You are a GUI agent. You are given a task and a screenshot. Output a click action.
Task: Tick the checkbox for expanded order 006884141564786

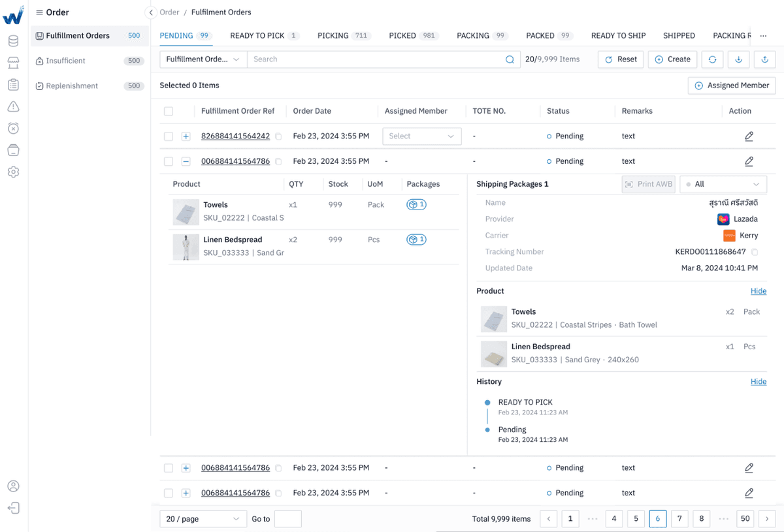pyautogui.click(x=168, y=161)
